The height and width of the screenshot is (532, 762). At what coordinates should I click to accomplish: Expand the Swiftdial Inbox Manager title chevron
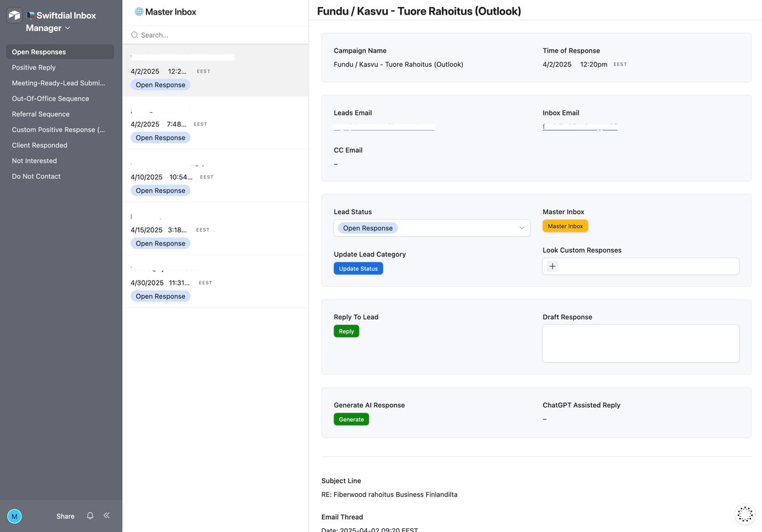[67, 28]
